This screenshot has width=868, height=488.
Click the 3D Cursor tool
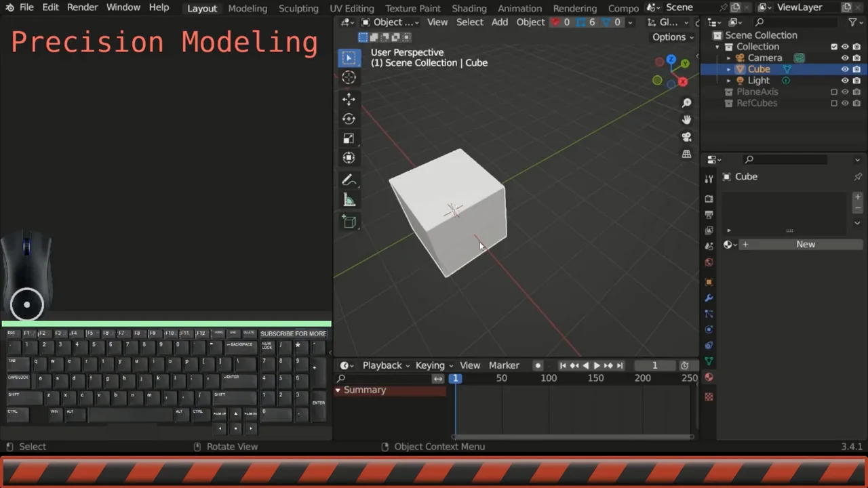[x=349, y=78]
